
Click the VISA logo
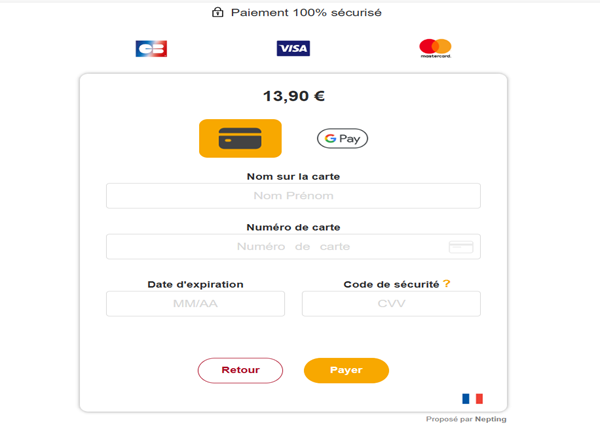click(293, 48)
